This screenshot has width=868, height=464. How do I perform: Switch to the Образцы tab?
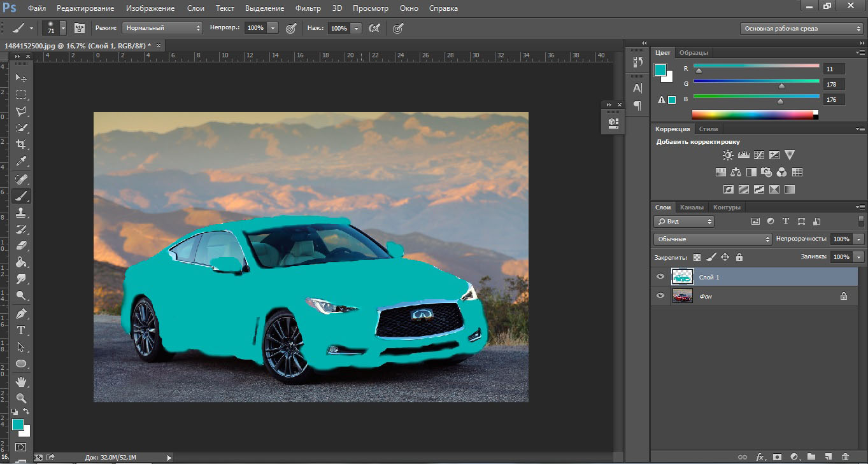tap(694, 52)
